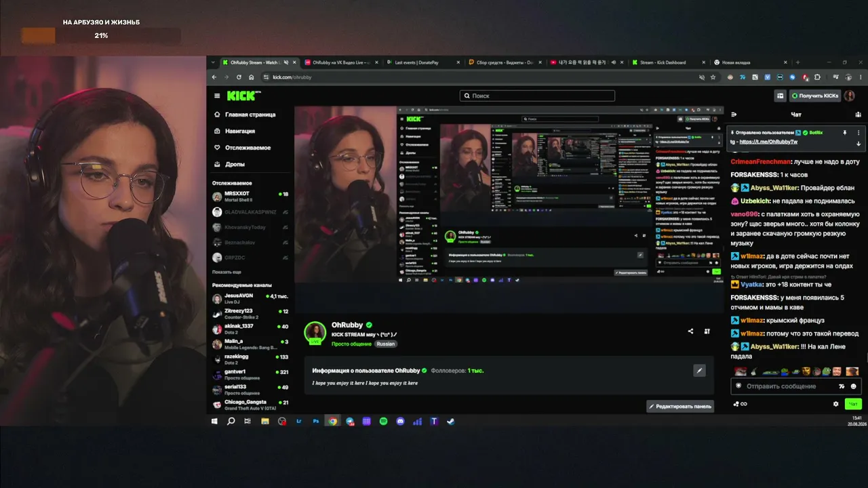Go to Главная страница
Viewport: 868px width, 488px height.
click(x=245, y=115)
